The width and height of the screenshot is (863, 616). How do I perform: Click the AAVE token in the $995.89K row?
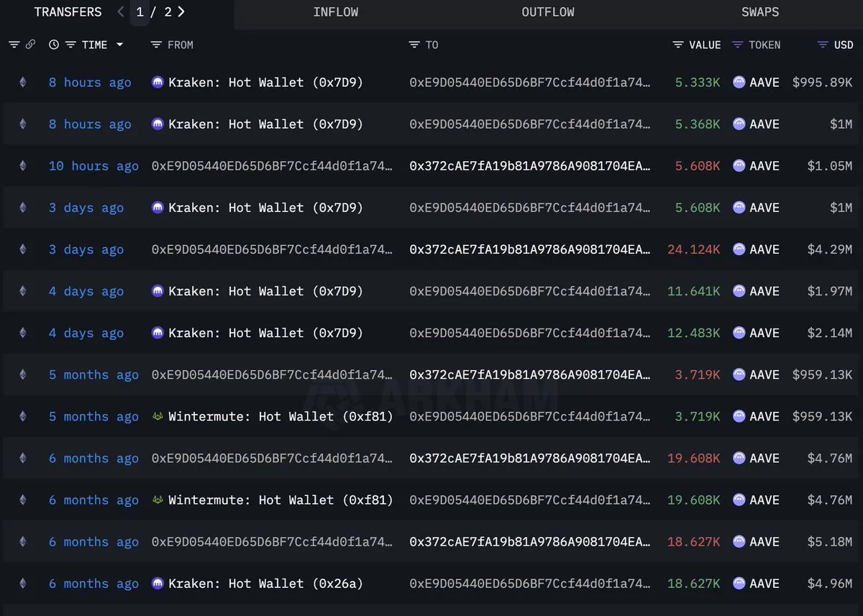coord(764,83)
